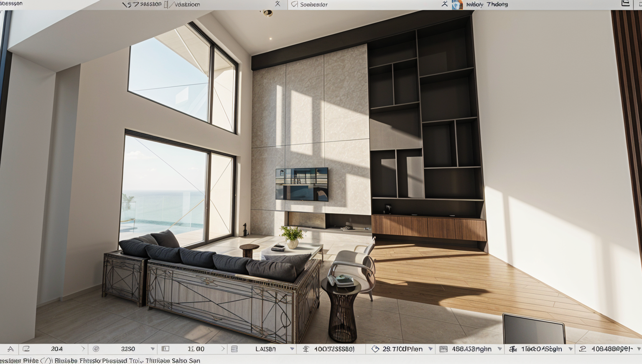The height and width of the screenshot is (364, 642).
Task: Click the wall-mounted TV in the render viewport
Action: 302,184
